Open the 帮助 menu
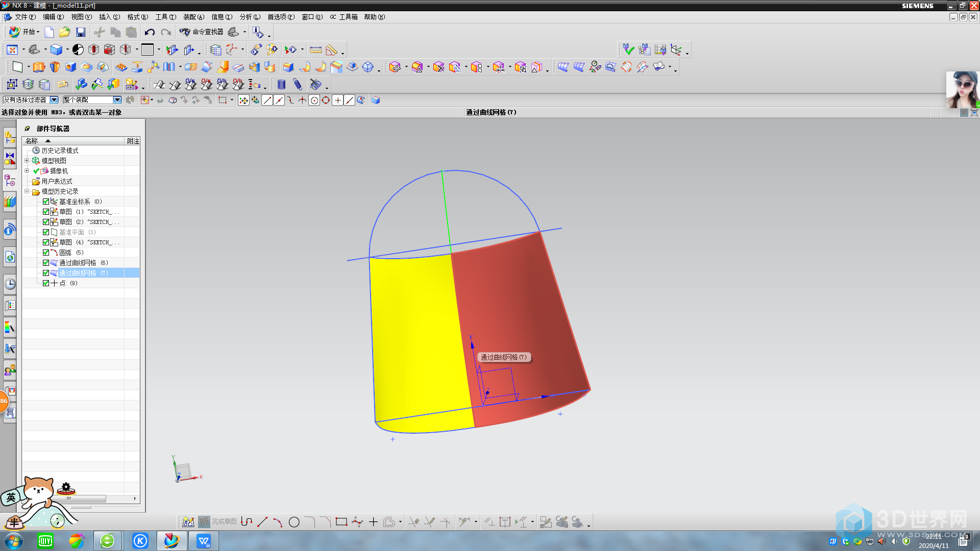 374,17
